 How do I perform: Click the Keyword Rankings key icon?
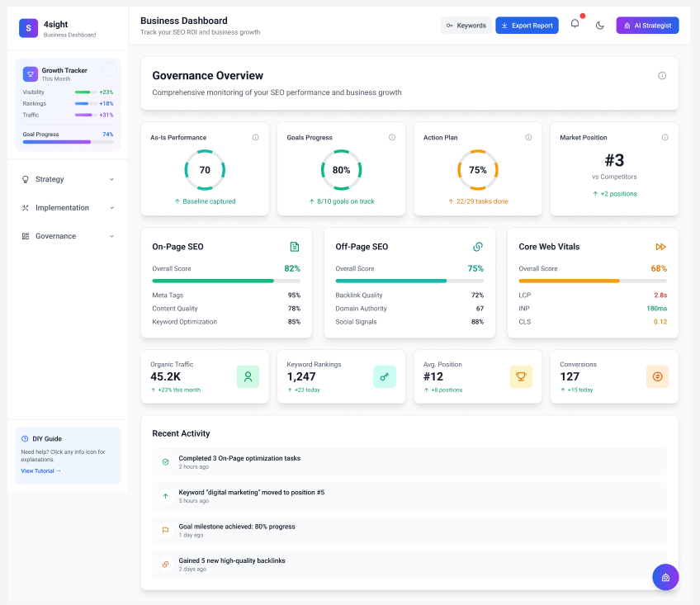[385, 376]
